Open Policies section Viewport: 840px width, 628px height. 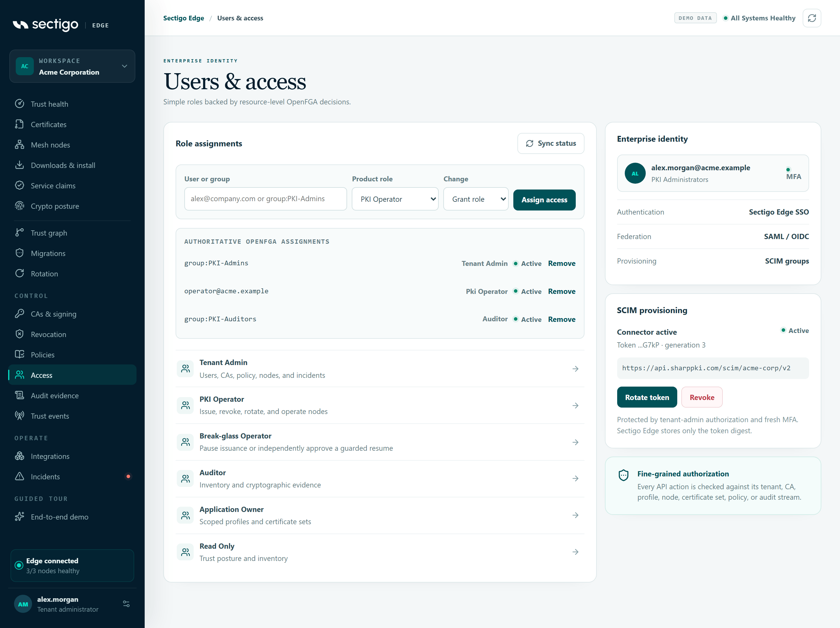coord(72,355)
